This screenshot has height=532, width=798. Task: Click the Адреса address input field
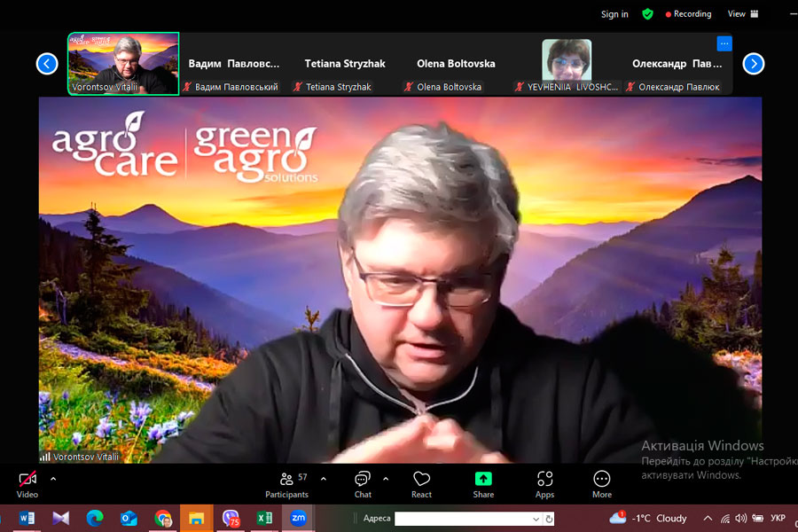tap(462, 519)
